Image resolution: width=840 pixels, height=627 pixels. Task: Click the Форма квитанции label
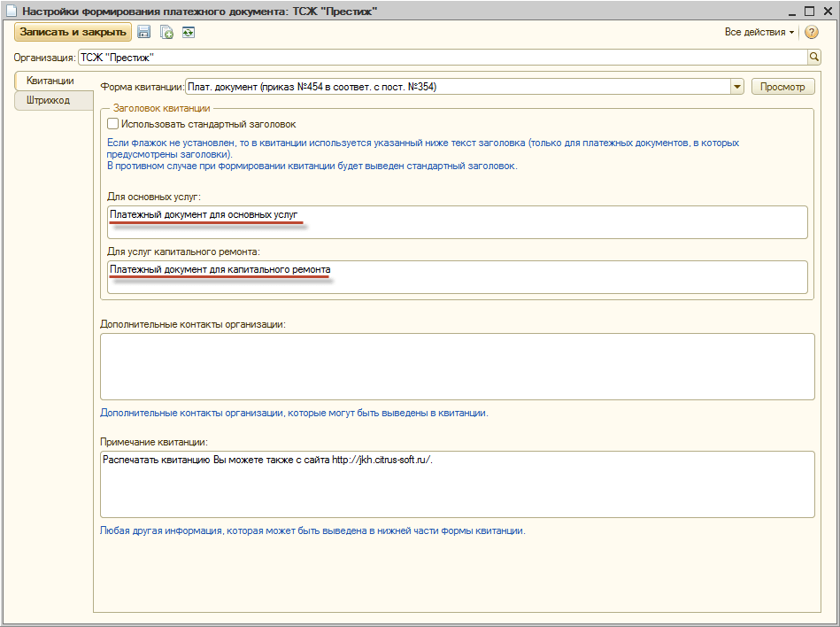[x=142, y=87]
